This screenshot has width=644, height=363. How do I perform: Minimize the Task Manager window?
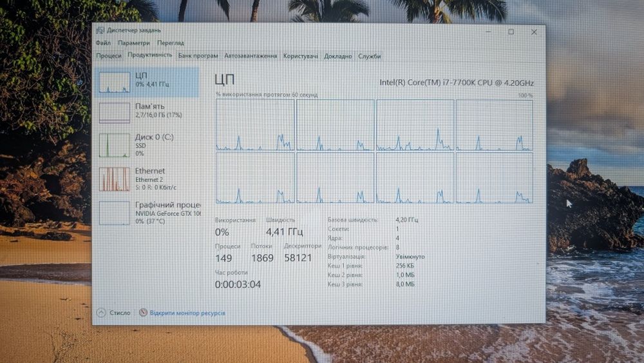[488, 32]
